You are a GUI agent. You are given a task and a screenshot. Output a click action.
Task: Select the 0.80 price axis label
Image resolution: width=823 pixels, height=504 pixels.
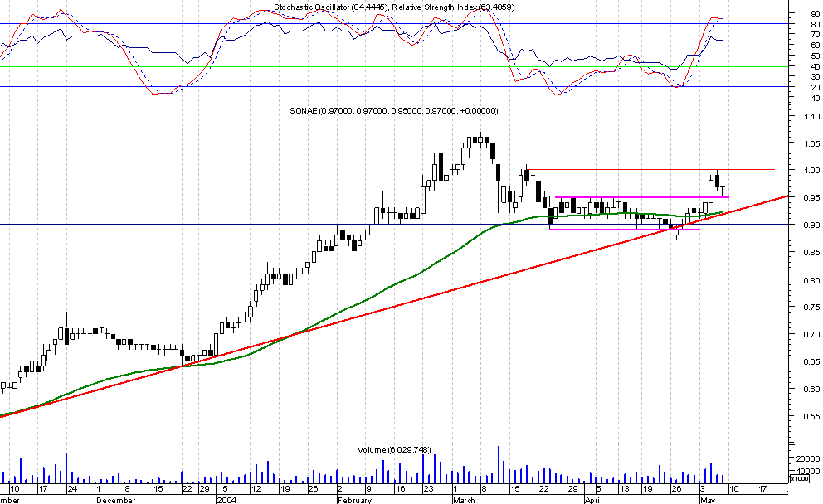point(811,280)
